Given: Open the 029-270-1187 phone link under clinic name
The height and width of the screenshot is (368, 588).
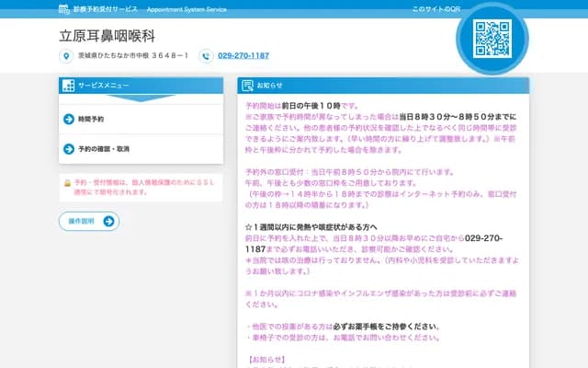Looking at the screenshot, I should pos(243,56).
